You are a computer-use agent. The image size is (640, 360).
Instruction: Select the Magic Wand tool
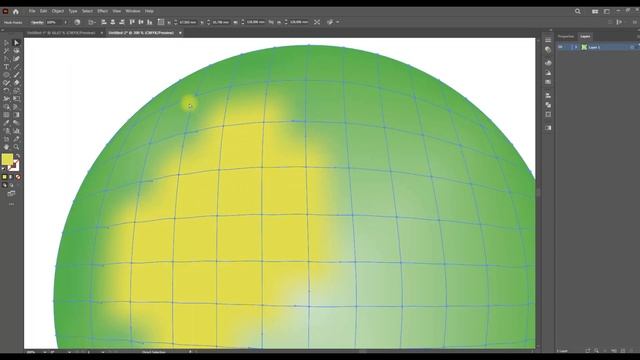pos(6,51)
